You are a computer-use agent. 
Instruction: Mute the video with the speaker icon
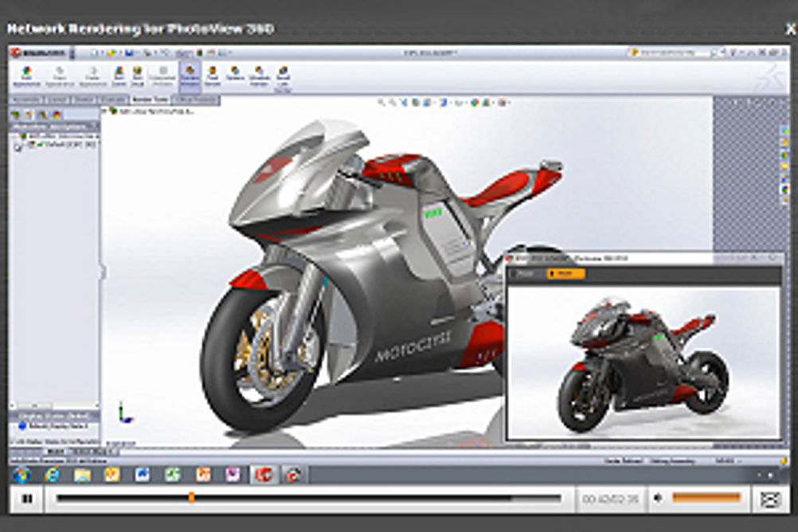[x=658, y=498]
